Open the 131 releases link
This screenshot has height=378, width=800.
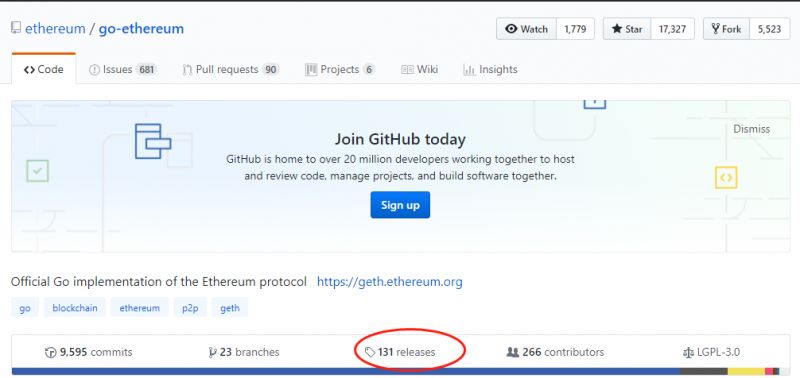pyautogui.click(x=400, y=352)
